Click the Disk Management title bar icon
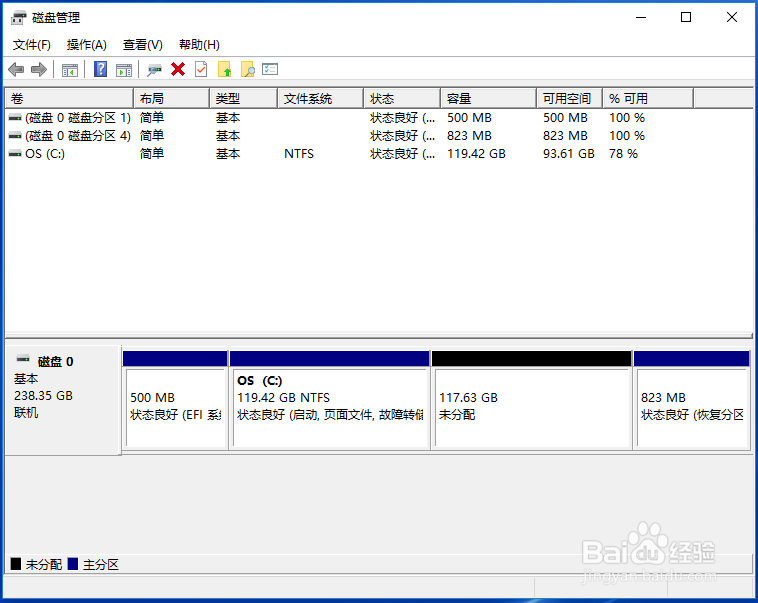The width and height of the screenshot is (758, 603). [18, 18]
